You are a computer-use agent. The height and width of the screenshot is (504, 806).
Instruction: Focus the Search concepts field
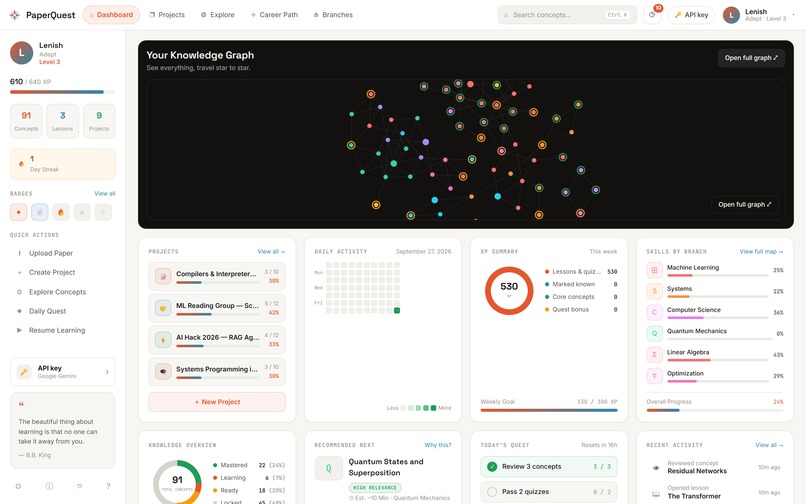point(567,15)
